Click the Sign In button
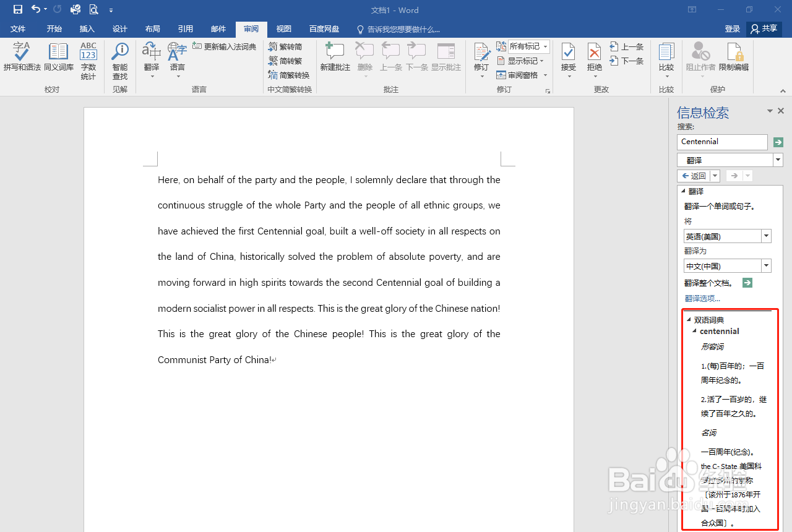The image size is (792, 532). coord(733,28)
